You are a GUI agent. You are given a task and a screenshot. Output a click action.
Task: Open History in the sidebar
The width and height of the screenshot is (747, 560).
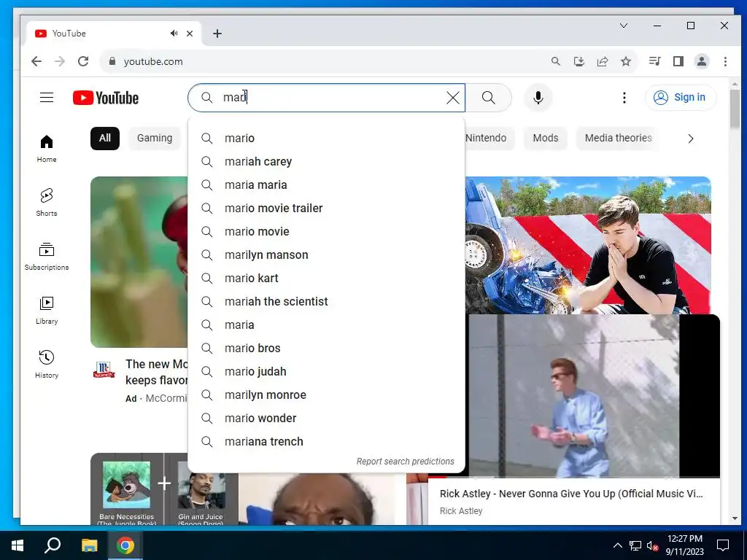[47, 365]
